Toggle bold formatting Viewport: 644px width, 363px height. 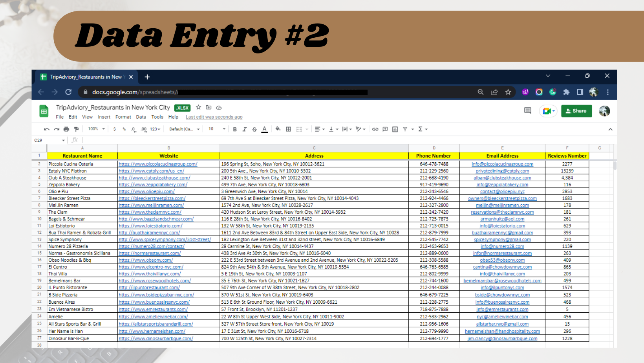click(x=235, y=129)
